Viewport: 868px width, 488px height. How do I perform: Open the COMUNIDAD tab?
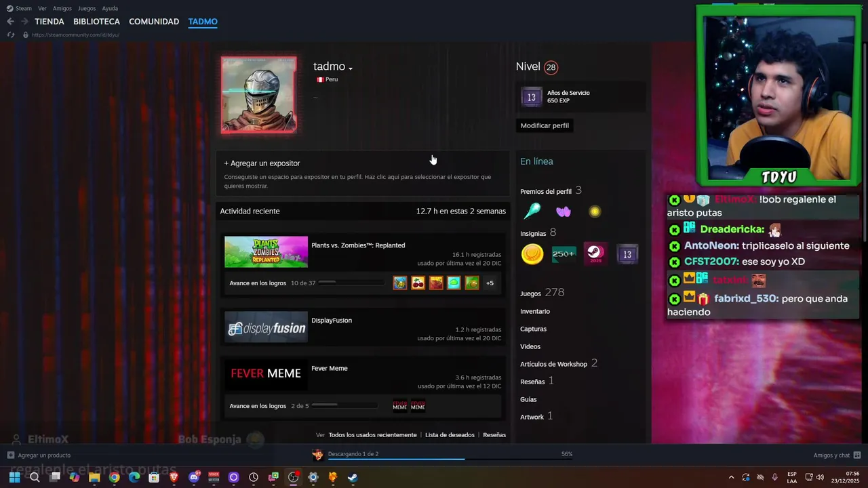pyautogui.click(x=154, y=22)
